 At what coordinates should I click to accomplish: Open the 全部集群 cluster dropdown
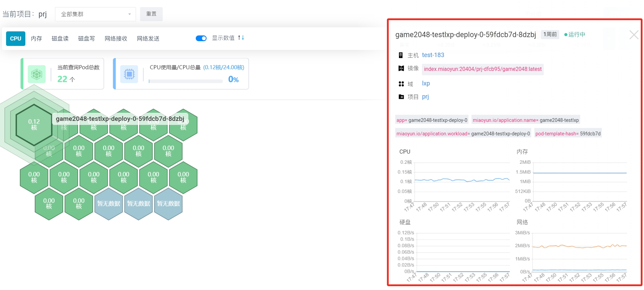[x=96, y=14]
